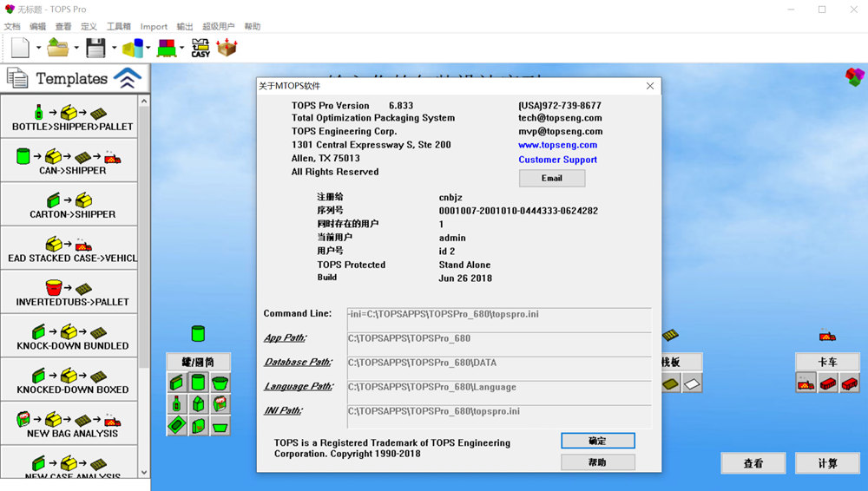Open the New document dropdown arrow
Image resolution: width=868 pixels, height=491 pixels.
coord(38,49)
